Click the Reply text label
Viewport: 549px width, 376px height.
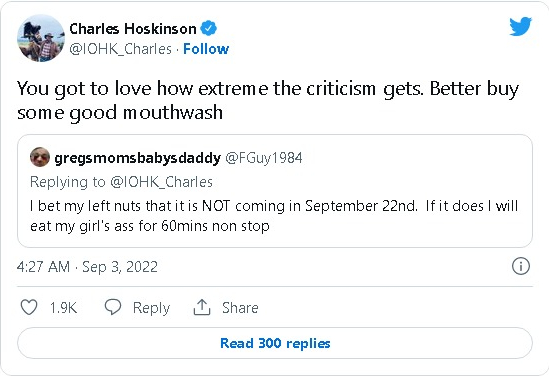(151, 308)
